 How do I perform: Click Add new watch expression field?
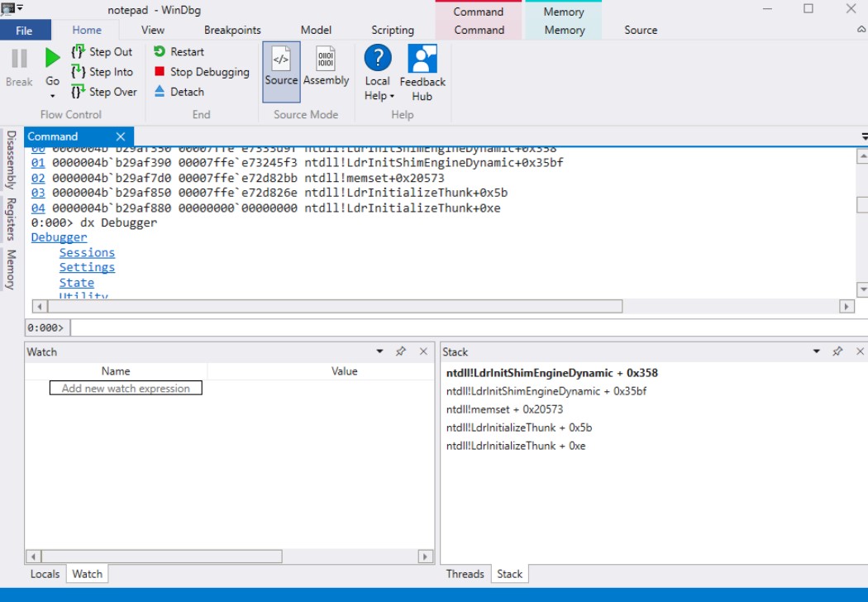126,388
